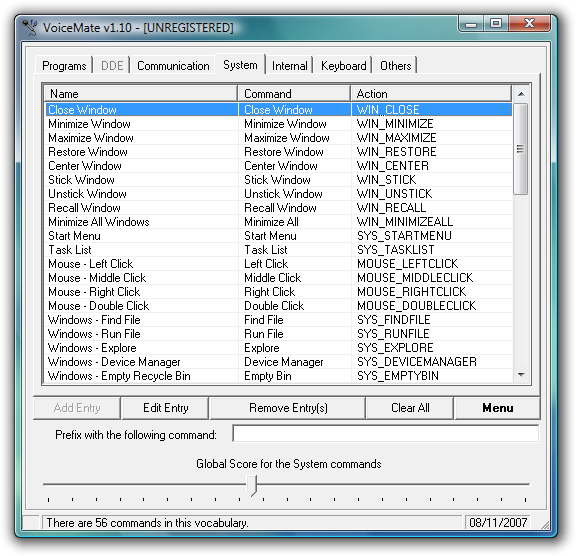Click the WIN_MINIMIZE action cell
Image resolution: width=576 pixels, height=556 pixels.
click(395, 124)
